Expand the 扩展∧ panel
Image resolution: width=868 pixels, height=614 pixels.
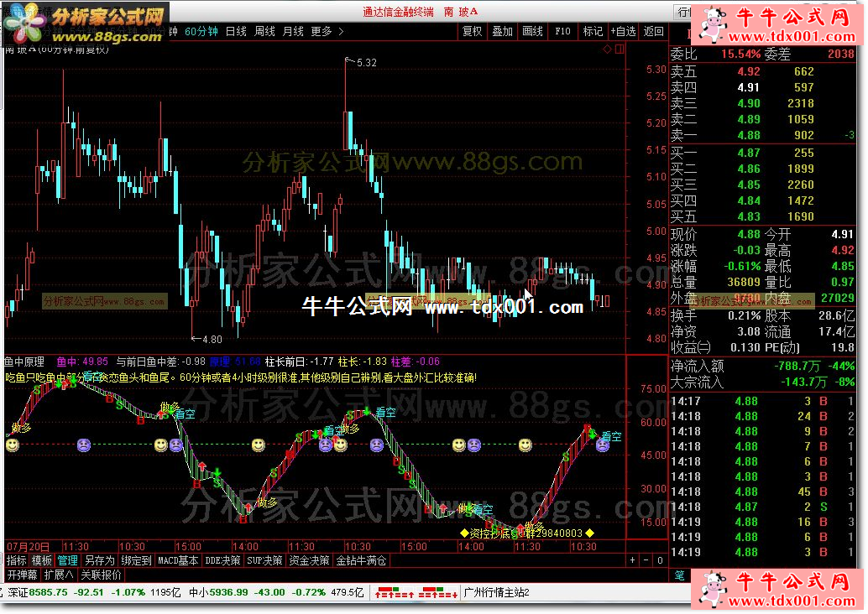pos(59,575)
